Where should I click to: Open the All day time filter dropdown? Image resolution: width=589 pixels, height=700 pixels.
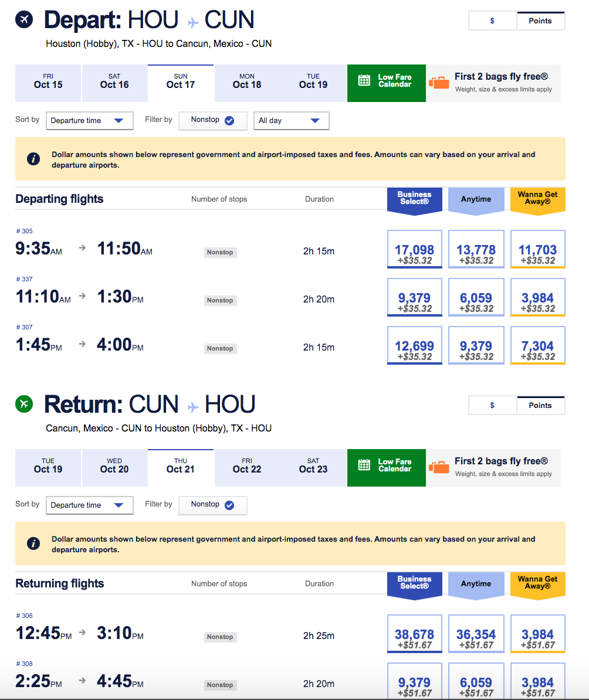[291, 121]
